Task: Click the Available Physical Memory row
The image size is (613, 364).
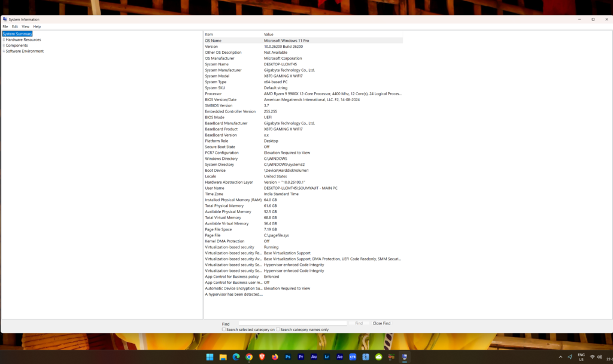Action: coord(304,211)
